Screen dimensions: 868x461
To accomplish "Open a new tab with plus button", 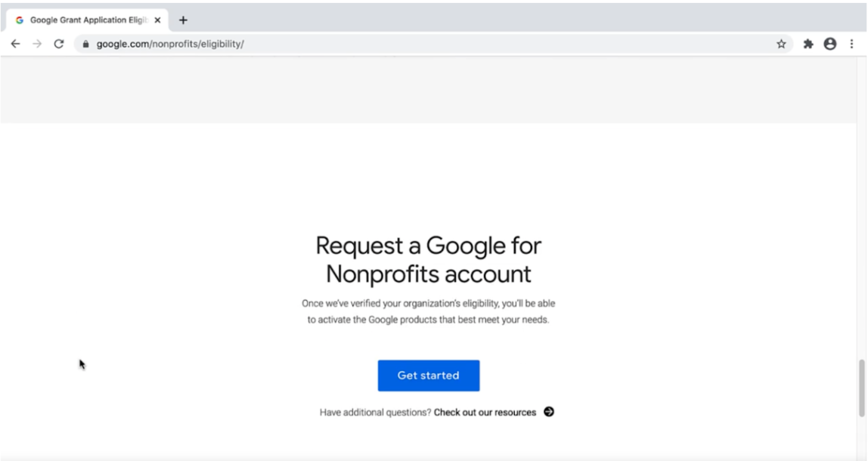I will tap(183, 20).
